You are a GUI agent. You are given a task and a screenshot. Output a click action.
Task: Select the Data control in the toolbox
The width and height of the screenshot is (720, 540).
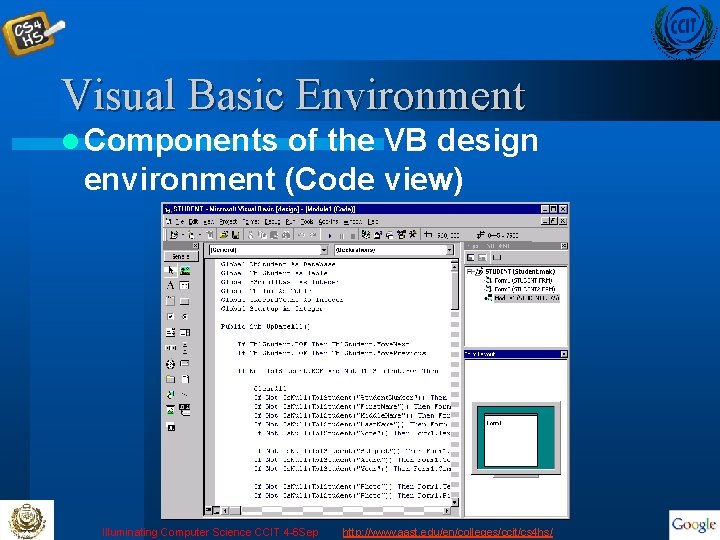(185, 410)
